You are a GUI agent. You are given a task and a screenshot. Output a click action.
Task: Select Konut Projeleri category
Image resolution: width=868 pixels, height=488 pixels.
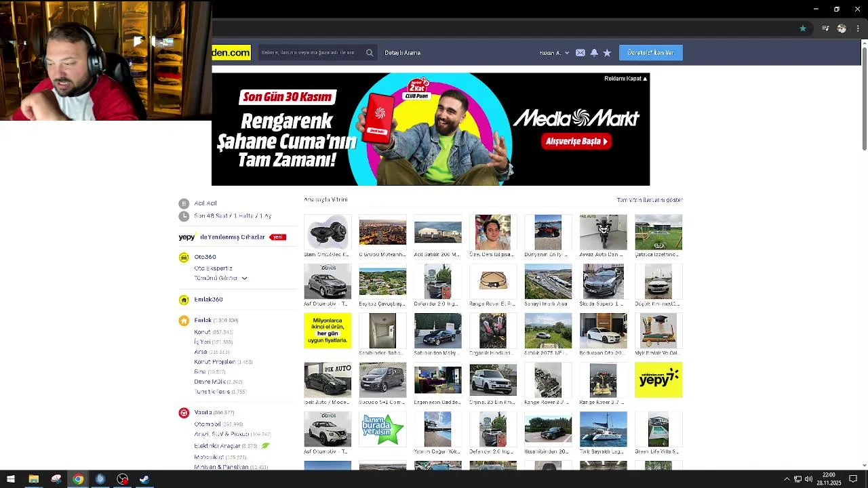click(x=214, y=362)
